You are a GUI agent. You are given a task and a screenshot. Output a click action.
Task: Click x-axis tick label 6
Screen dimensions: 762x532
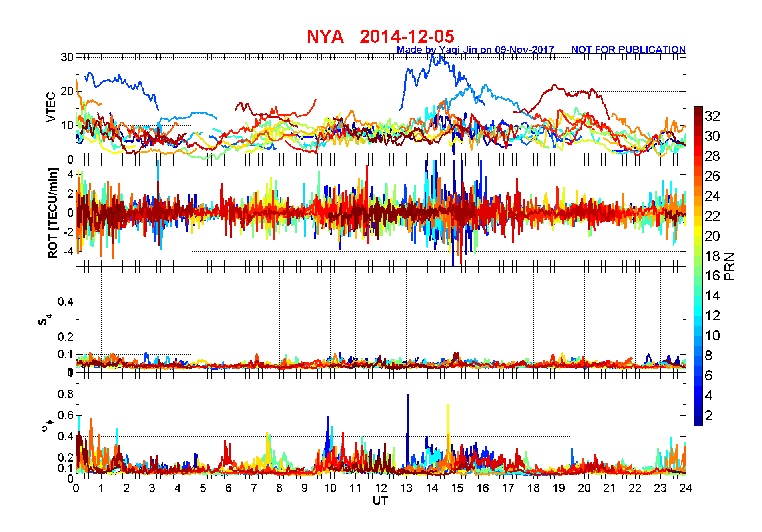(x=229, y=488)
